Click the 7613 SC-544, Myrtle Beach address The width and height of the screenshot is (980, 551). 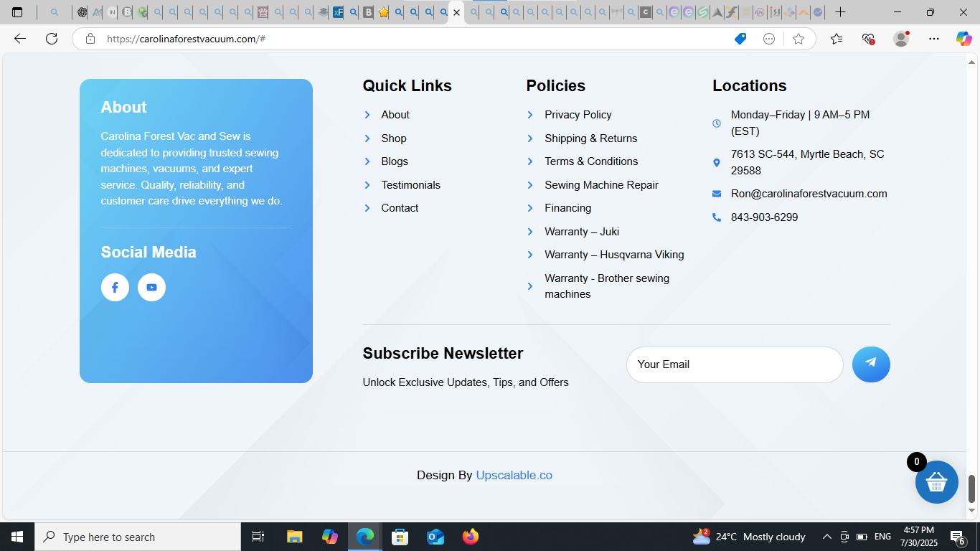[x=807, y=162]
